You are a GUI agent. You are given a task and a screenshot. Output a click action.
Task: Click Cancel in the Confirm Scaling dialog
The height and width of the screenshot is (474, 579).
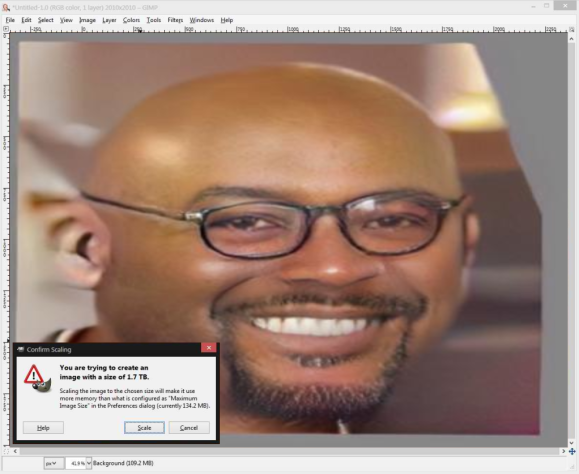189,427
